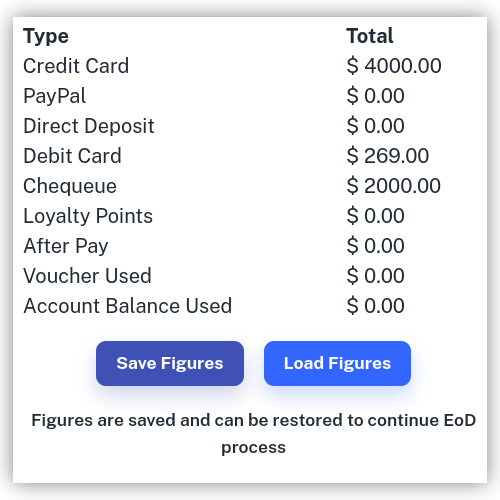The width and height of the screenshot is (500, 500).
Task: Click the Type column header
Action: (46, 36)
